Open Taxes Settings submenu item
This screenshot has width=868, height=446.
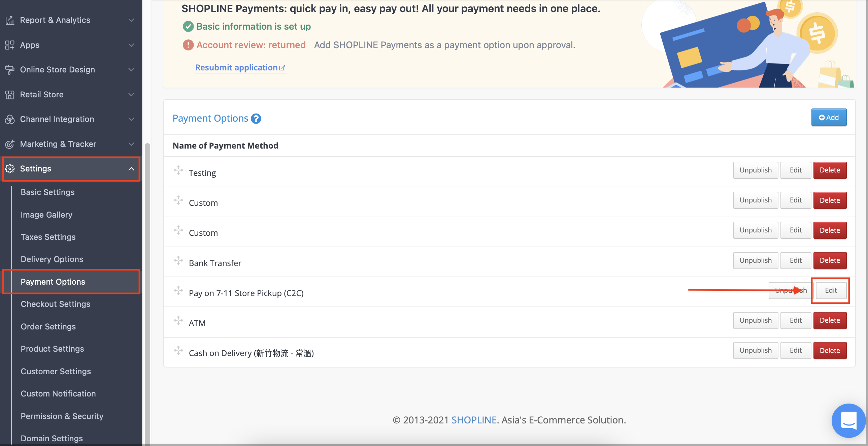click(x=48, y=237)
